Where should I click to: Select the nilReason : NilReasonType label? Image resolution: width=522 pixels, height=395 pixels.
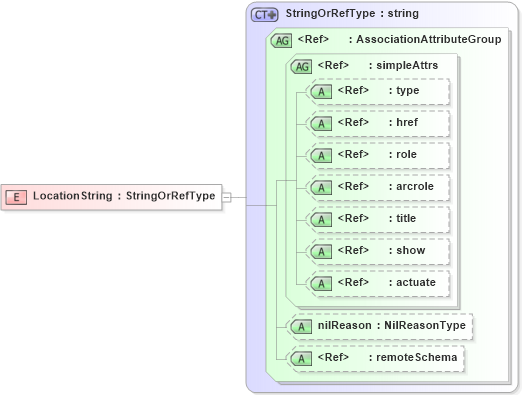(x=392, y=325)
